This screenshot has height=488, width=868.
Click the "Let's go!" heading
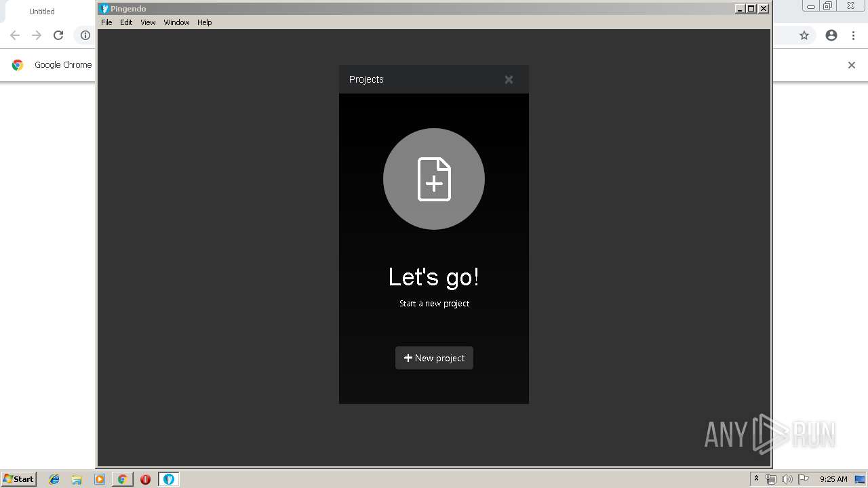[434, 277]
